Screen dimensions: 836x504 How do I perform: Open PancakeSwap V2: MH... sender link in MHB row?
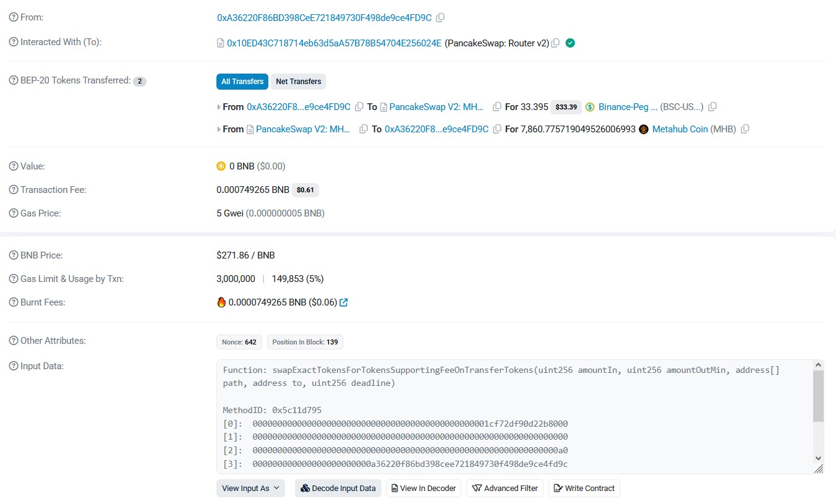303,129
